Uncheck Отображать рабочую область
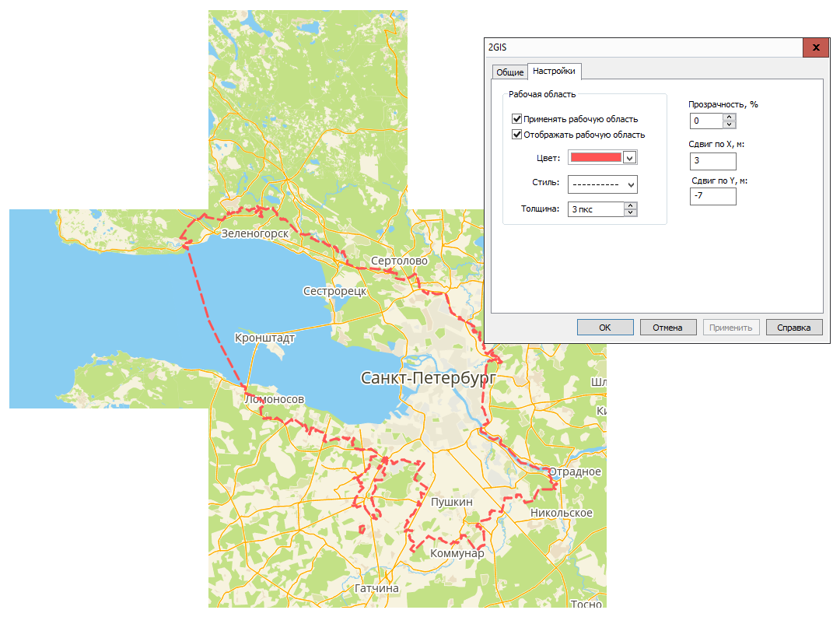 [x=516, y=135]
